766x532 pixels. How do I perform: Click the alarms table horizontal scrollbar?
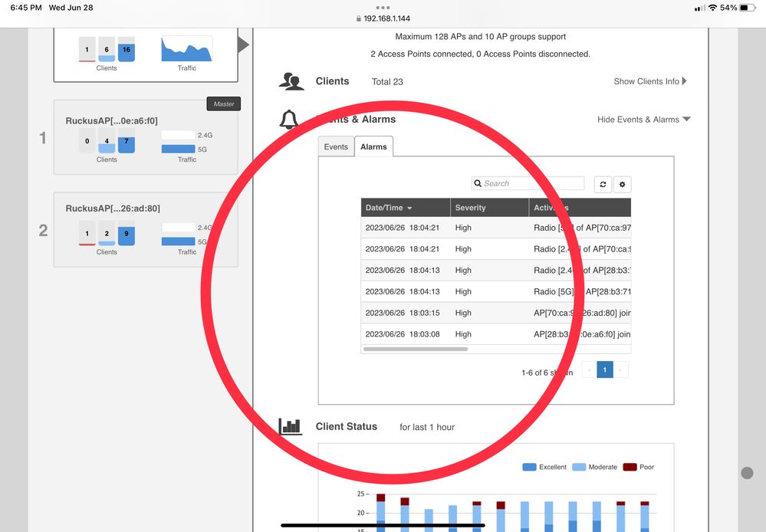click(x=415, y=349)
